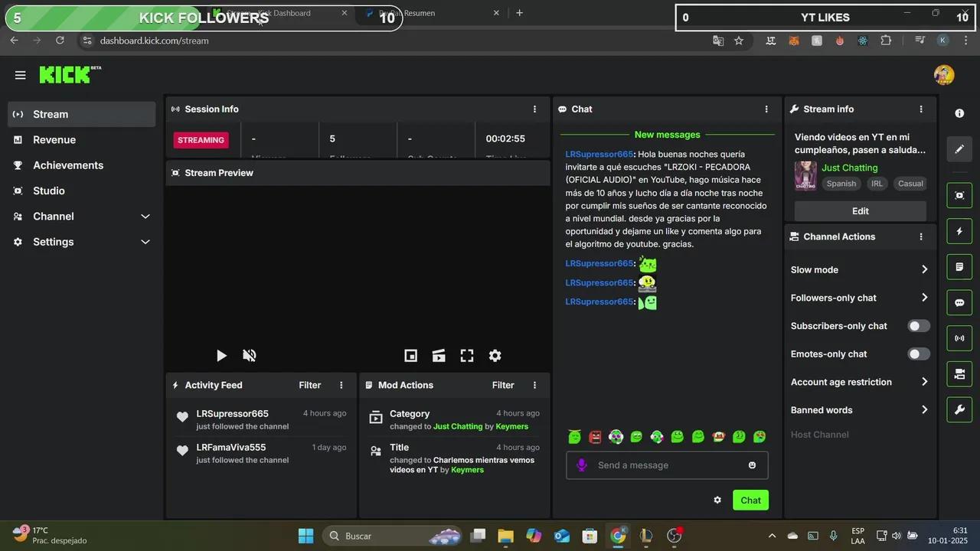This screenshot has height=551, width=980.
Task: Click the Send a message chat field
Action: (666, 465)
